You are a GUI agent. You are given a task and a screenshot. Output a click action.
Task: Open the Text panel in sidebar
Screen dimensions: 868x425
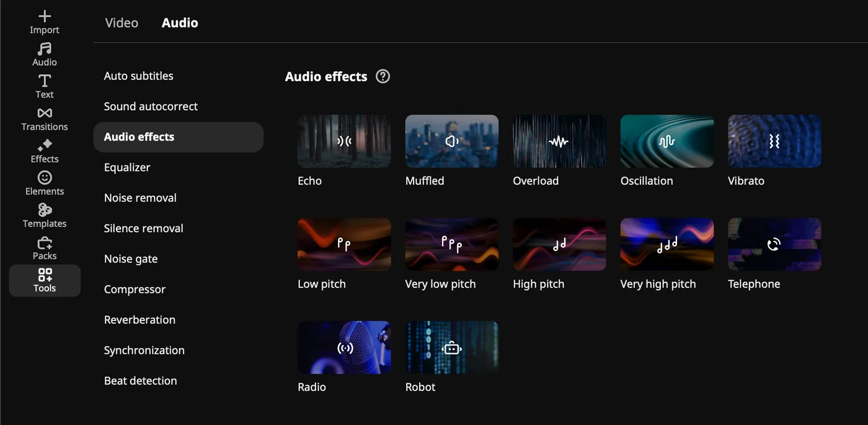pyautogui.click(x=45, y=87)
